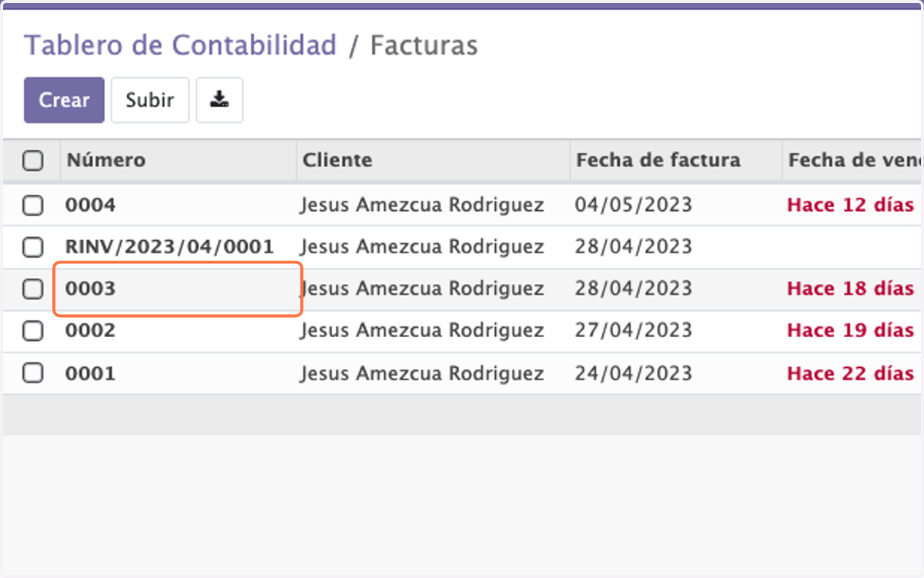Open Tablero de Contabilidad breadcrumb link
924x578 pixels.
[180, 45]
